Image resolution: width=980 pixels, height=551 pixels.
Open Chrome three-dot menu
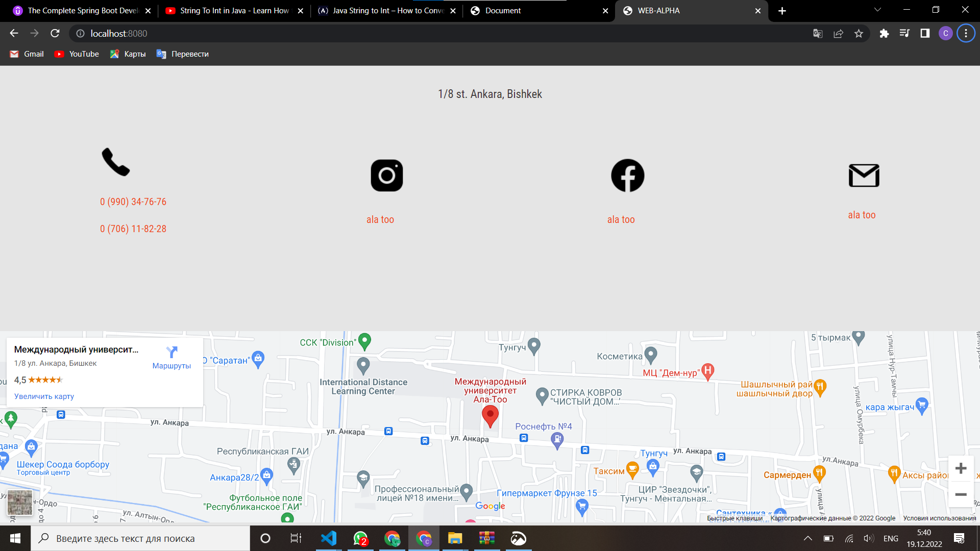(966, 34)
